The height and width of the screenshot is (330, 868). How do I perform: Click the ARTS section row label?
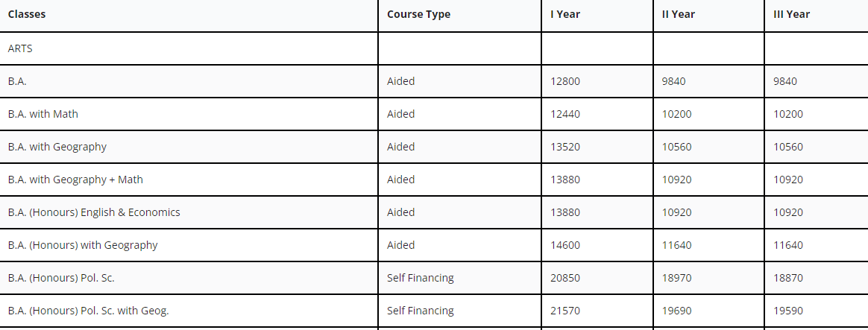[20, 48]
